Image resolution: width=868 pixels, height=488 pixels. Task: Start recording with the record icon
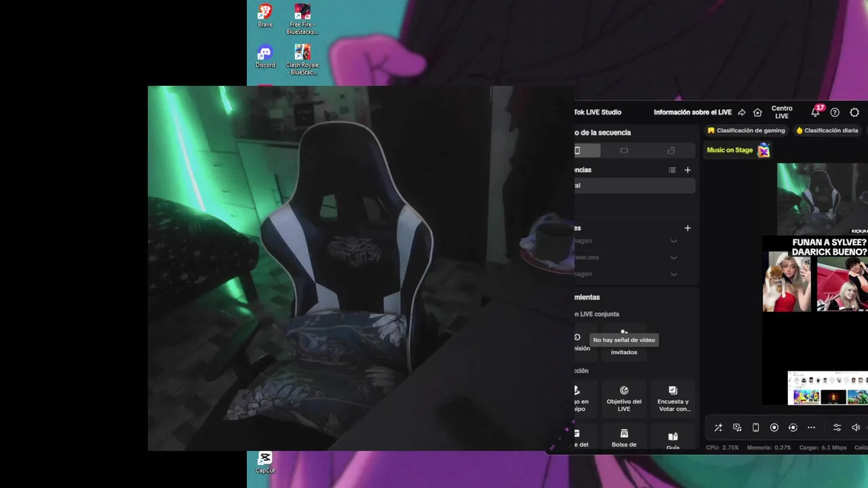pos(774,428)
